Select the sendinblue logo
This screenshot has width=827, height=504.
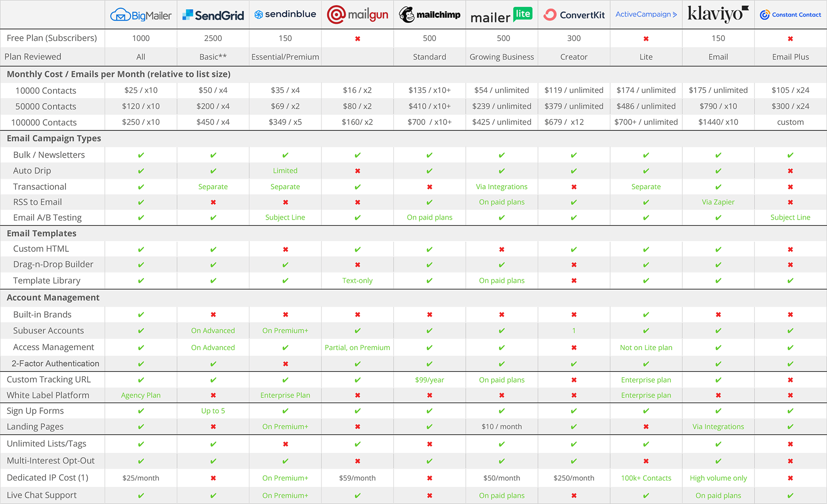pos(285,14)
